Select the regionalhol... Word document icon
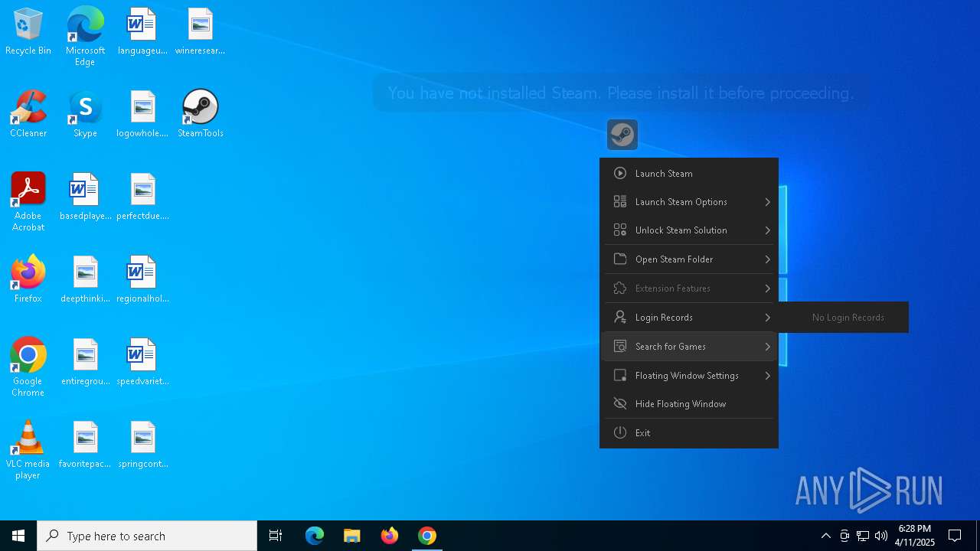This screenshot has width=980, height=551. [x=142, y=279]
